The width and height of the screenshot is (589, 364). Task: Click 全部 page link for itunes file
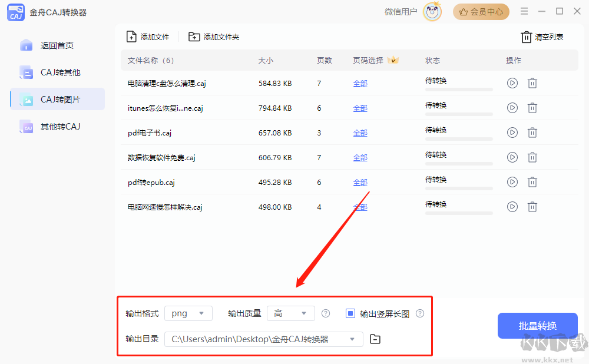pyautogui.click(x=360, y=108)
